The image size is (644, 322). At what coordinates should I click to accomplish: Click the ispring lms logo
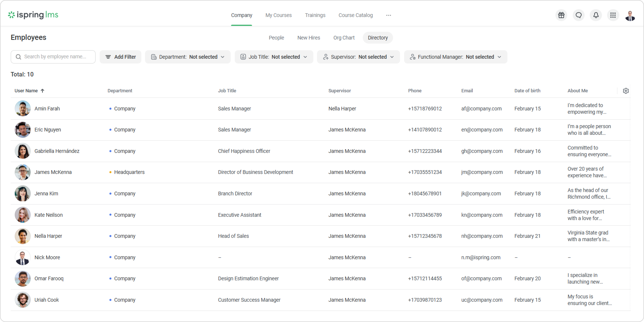33,15
